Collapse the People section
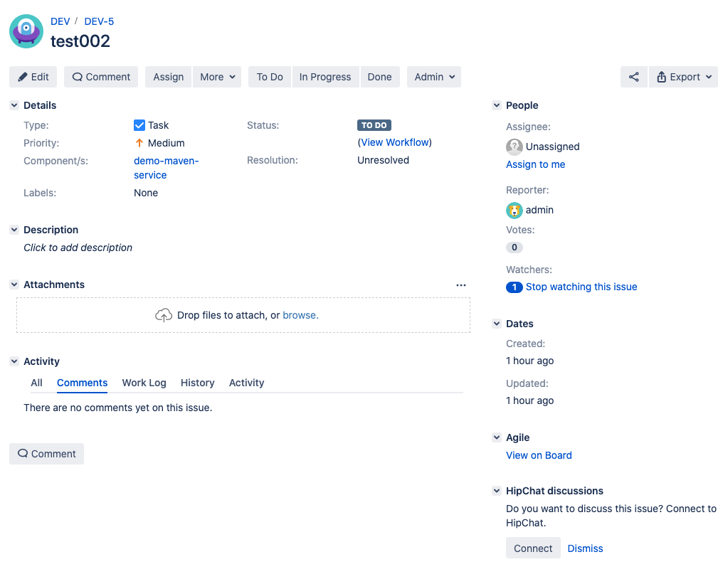This screenshot has width=728, height=579. click(x=496, y=105)
